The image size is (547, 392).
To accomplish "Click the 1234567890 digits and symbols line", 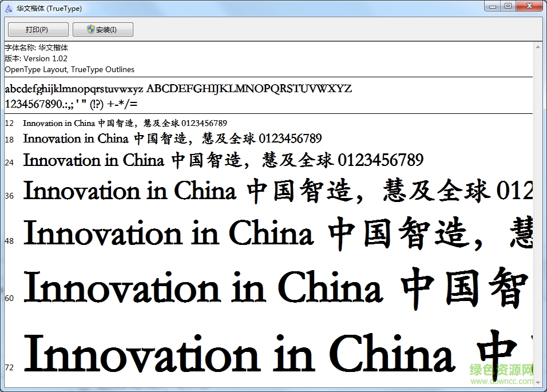I will [x=71, y=104].
